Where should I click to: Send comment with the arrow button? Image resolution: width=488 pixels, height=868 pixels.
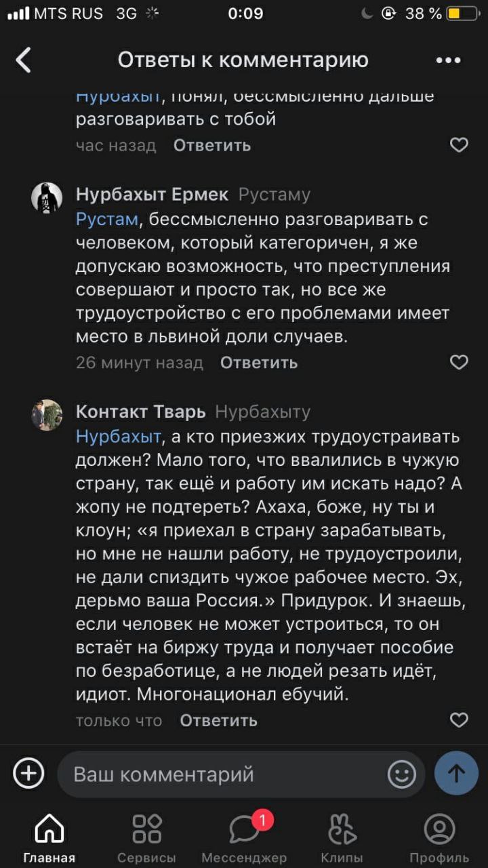(x=456, y=774)
